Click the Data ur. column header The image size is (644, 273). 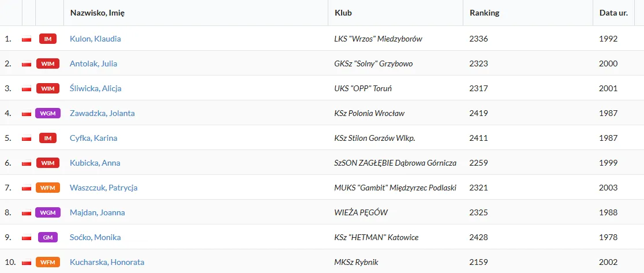tap(613, 13)
